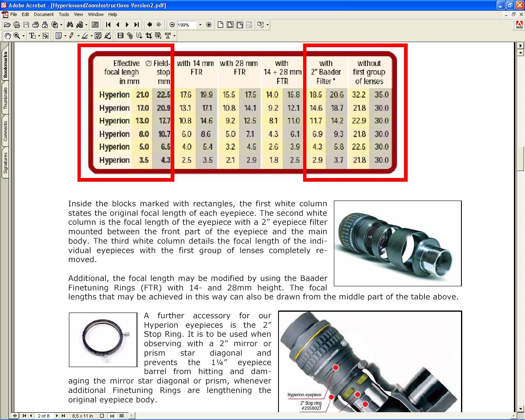Select the Movie tool

120,36
